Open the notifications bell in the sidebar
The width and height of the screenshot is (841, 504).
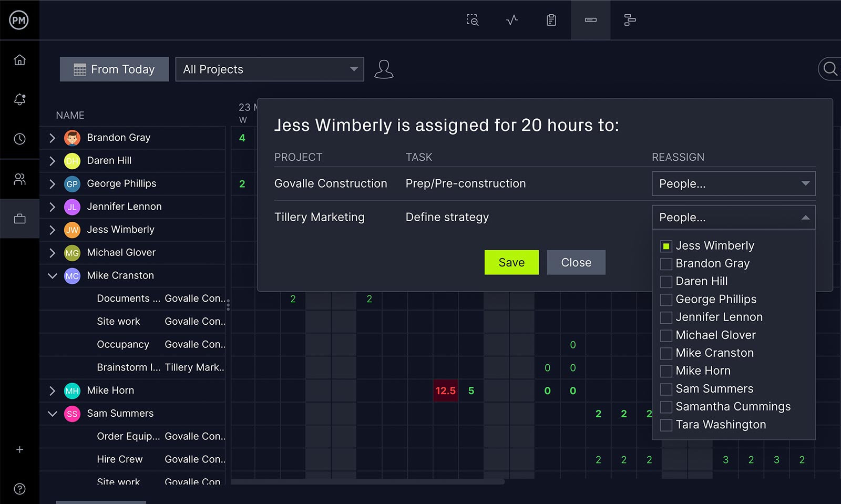click(19, 99)
